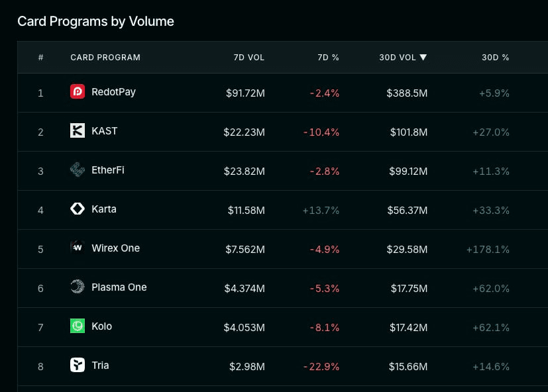548x392 pixels.
Task: Click Tria 30D volume $15.66M
Action: click(x=408, y=367)
